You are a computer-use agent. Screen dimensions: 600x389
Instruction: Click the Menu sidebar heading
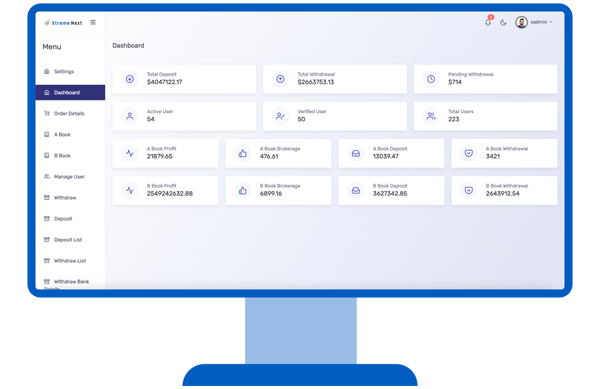coord(52,47)
